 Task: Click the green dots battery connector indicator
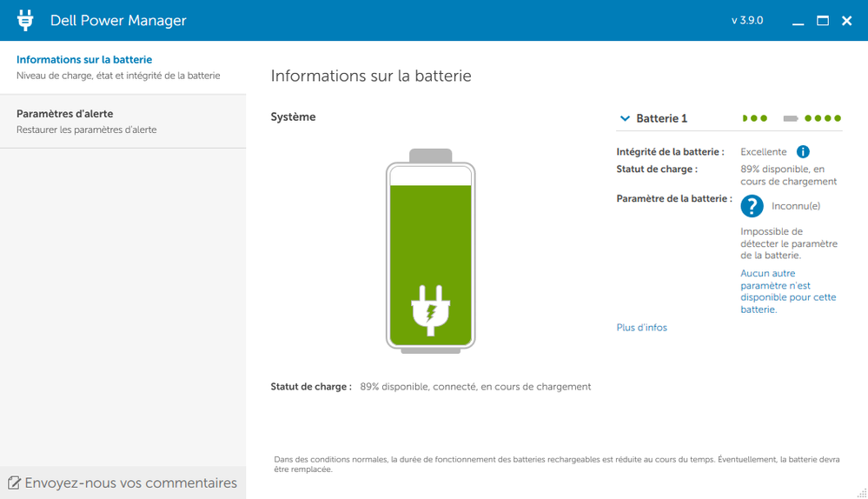(792, 118)
